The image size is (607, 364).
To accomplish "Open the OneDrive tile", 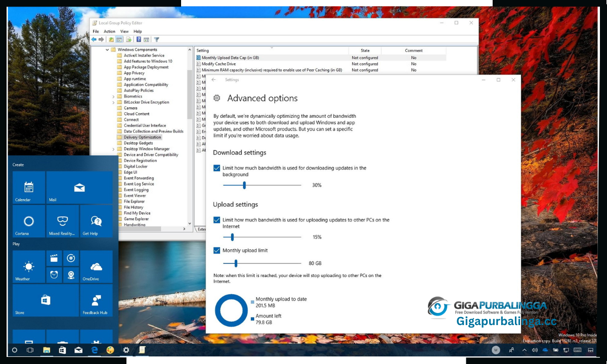I will coord(97,266).
